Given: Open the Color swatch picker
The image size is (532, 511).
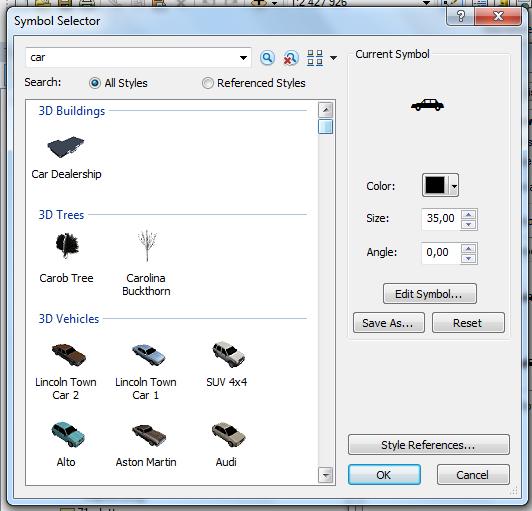Looking at the screenshot, I should [435, 185].
